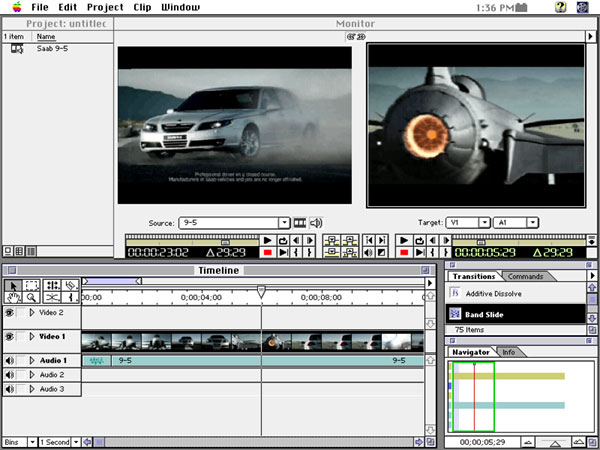Choose the Range Select marquee tool
Viewport: 600px width, 450px height.
click(x=32, y=285)
